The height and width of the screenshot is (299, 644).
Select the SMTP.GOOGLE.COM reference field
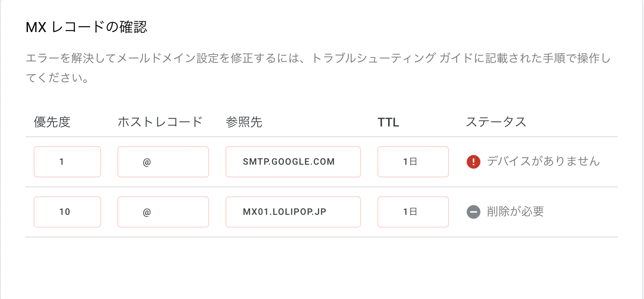(x=293, y=162)
